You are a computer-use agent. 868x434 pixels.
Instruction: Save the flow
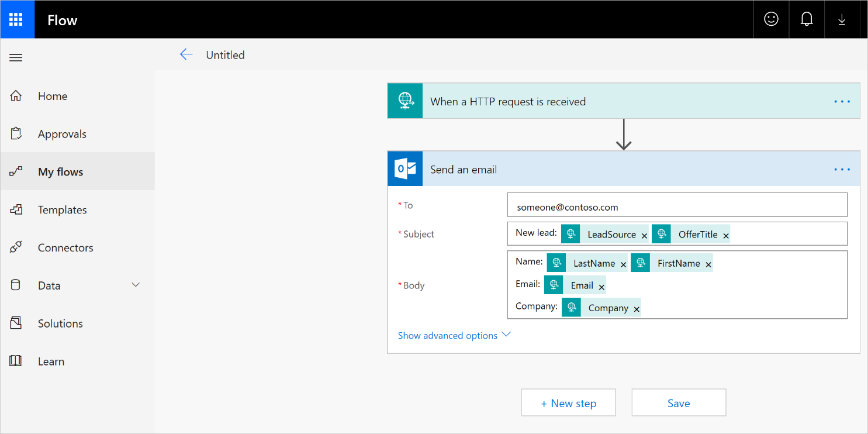pyautogui.click(x=679, y=403)
